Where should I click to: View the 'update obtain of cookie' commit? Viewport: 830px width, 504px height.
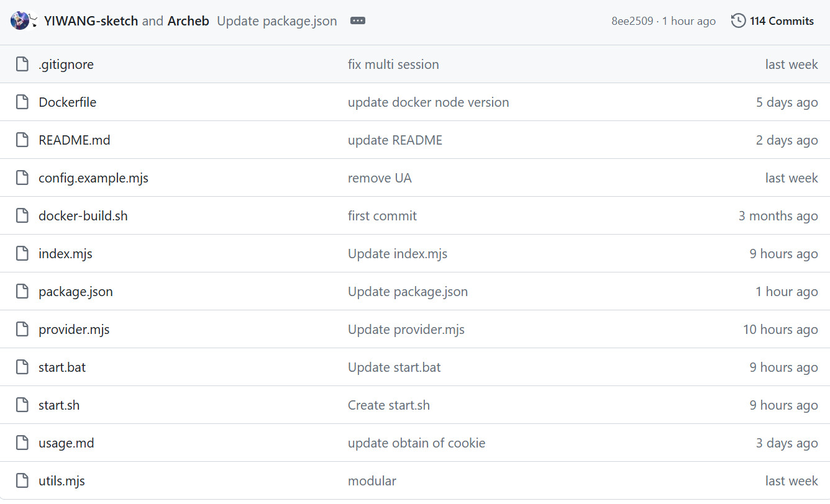[416, 443]
